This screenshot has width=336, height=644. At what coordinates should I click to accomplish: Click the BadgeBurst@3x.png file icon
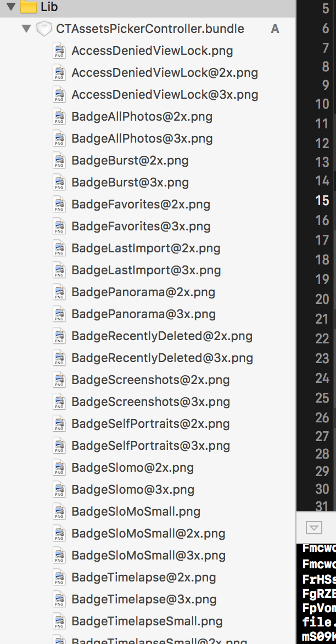(x=59, y=183)
